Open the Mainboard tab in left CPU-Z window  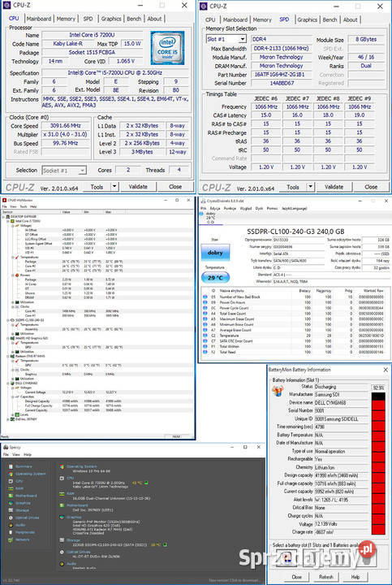[x=39, y=19]
